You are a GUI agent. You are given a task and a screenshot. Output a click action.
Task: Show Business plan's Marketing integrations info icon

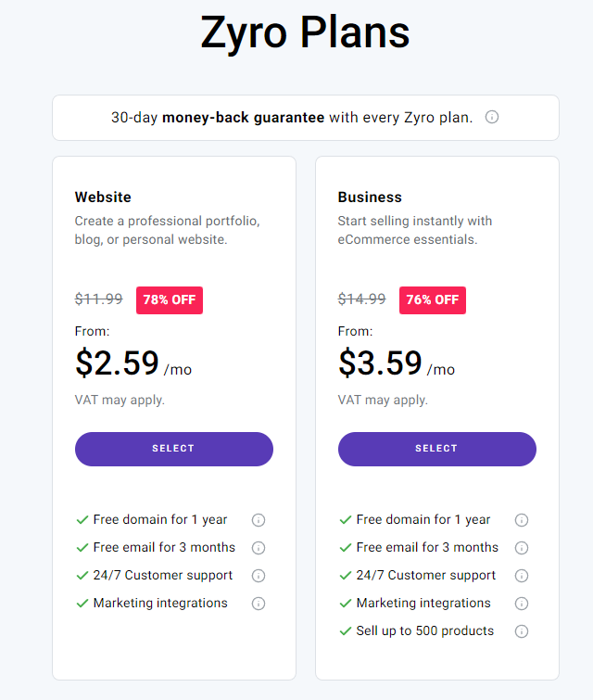click(x=522, y=604)
